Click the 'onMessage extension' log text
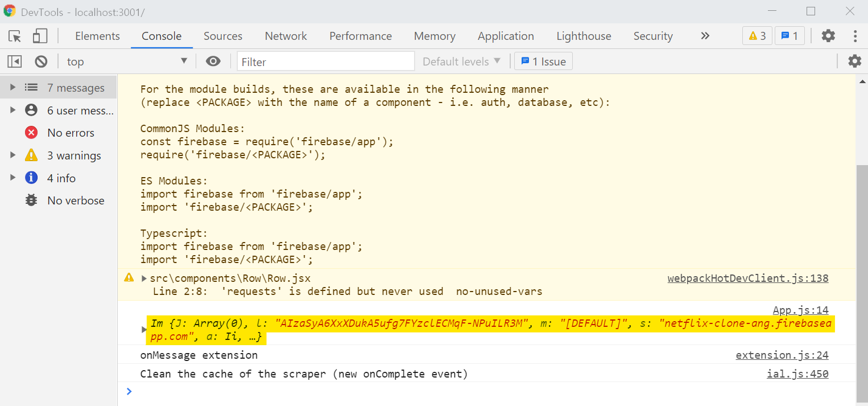Image resolution: width=868 pixels, height=406 pixels. (x=199, y=355)
